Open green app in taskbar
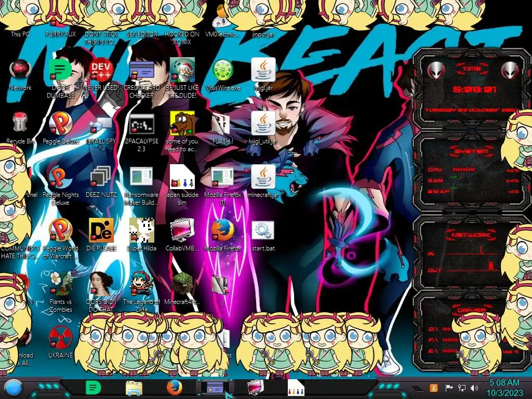 coord(93,388)
